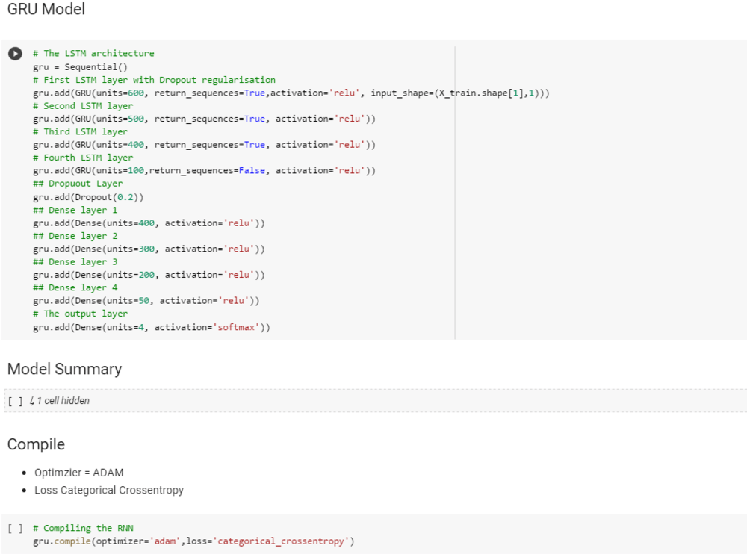The width and height of the screenshot is (747, 560).
Task: Click the GRU units=400 code line
Action: [x=205, y=145]
